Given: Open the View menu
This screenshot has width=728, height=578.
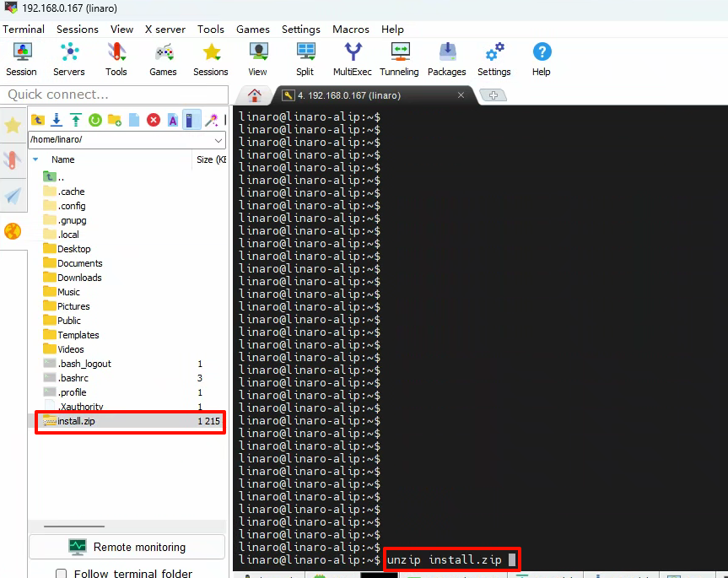Looking at the screenshot, I should point(122,30).
